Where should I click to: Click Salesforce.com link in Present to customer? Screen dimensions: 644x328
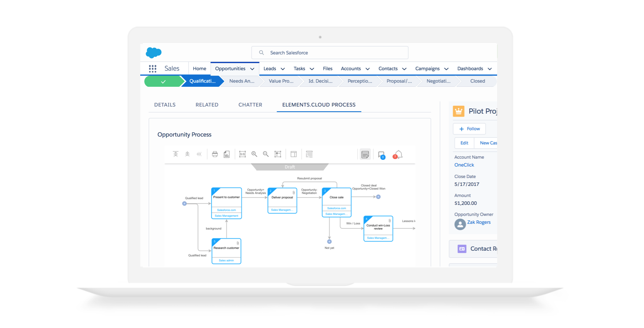click(x=227, y=210)
